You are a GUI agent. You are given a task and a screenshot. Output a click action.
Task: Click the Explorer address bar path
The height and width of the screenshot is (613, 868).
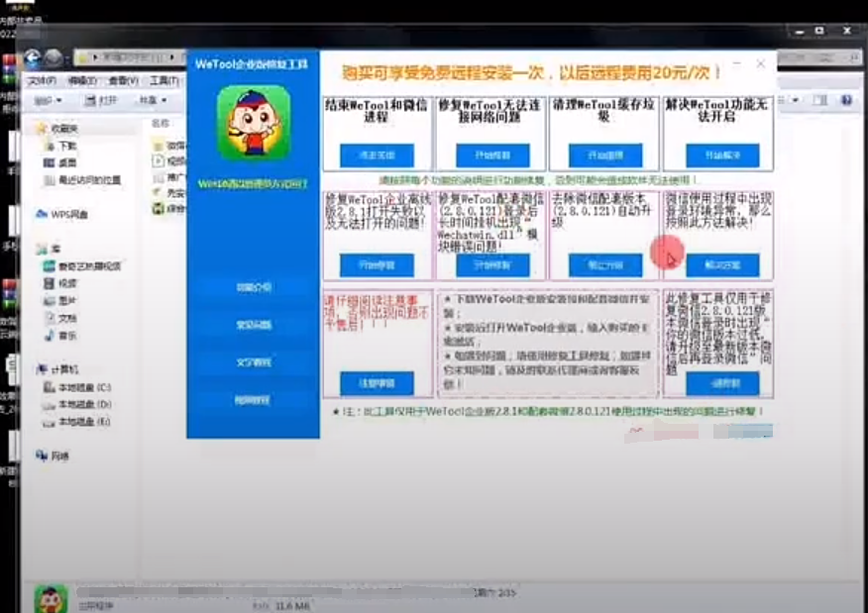click(x=130, y=57)
